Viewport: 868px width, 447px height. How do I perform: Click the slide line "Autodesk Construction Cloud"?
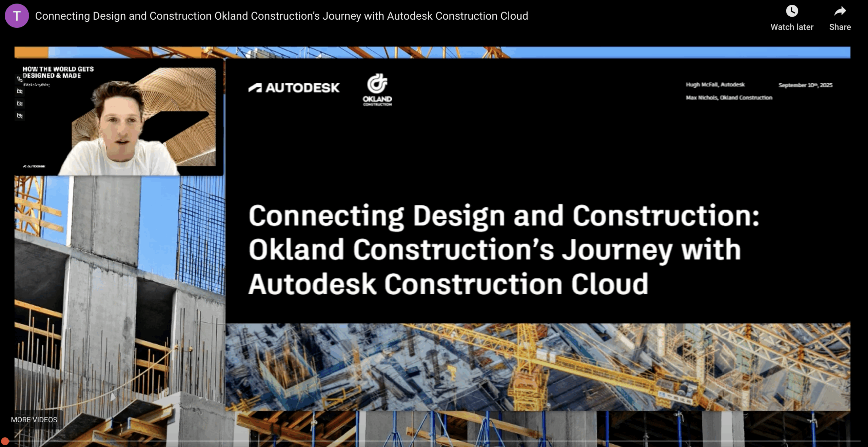click(448, 284)
